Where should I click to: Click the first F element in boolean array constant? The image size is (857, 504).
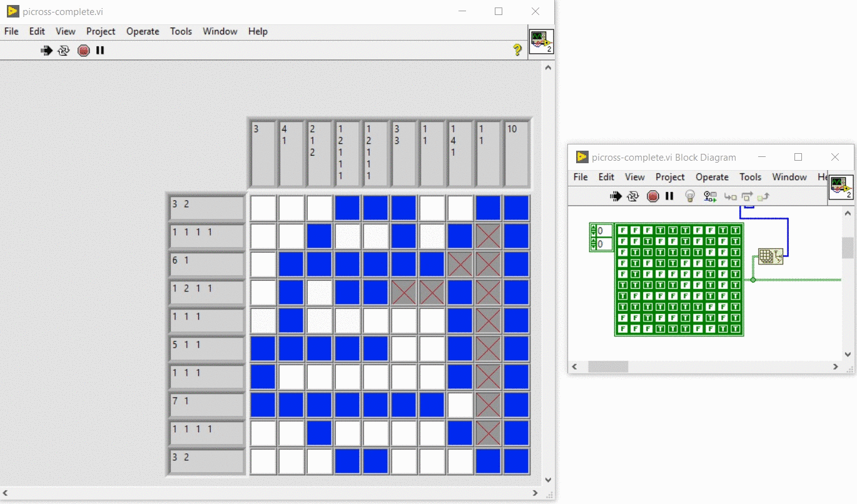click(x=622, y=230)
